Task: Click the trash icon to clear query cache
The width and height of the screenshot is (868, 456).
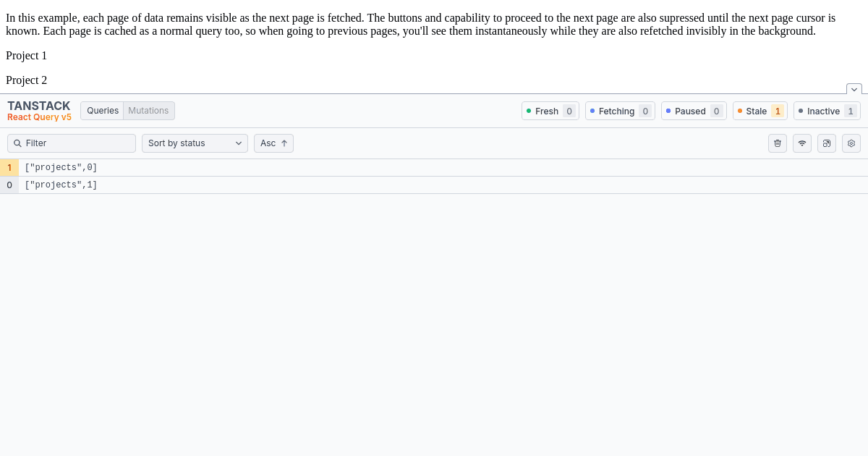Action: pos(777,143)
